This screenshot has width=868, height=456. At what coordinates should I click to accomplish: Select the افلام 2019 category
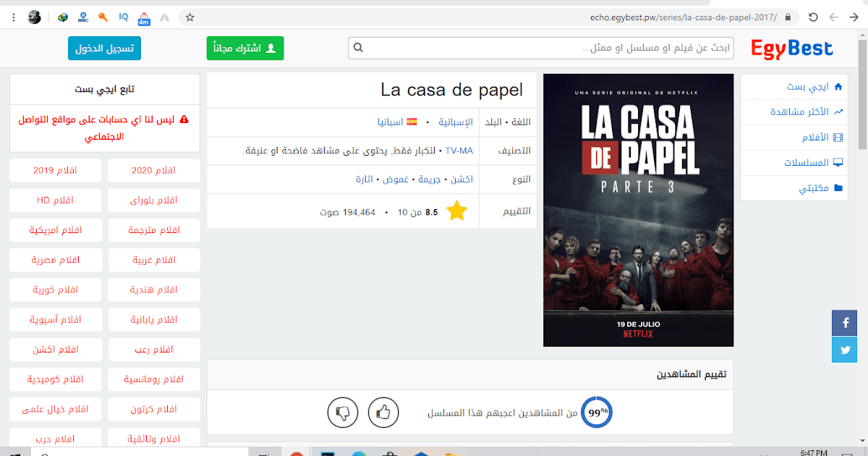coord(56,171)
